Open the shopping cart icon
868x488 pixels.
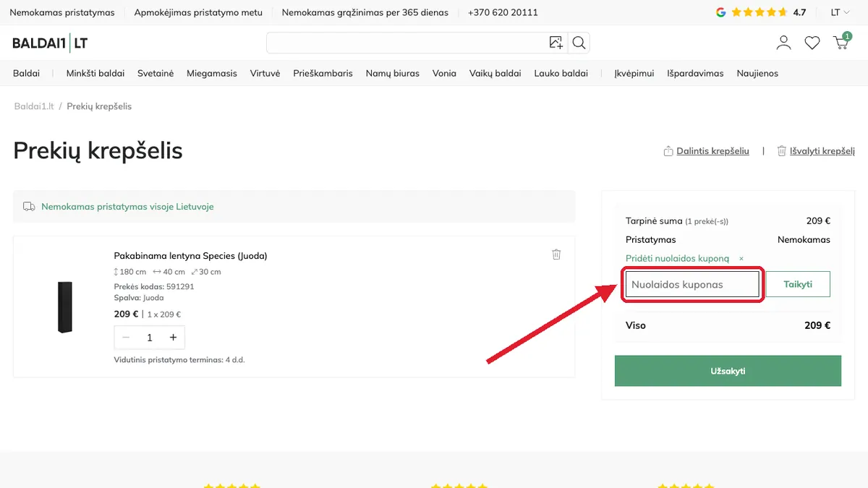coord(841,41)
